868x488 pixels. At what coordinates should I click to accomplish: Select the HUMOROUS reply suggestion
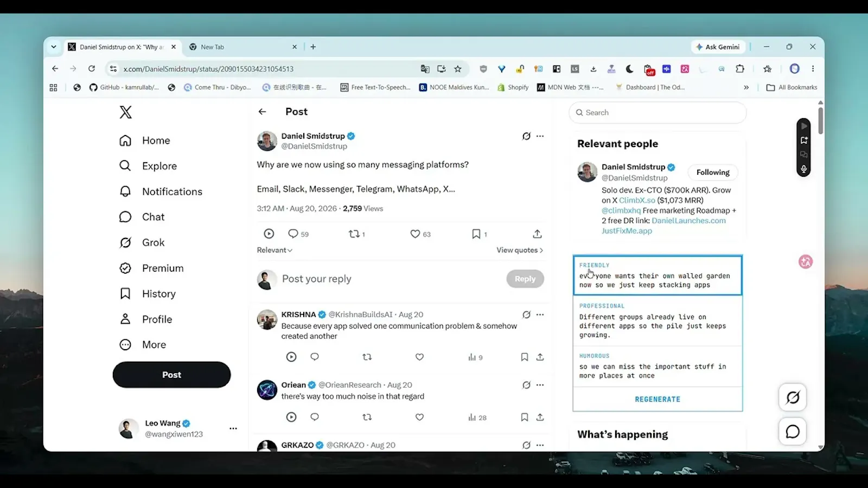tap(658, 367)
